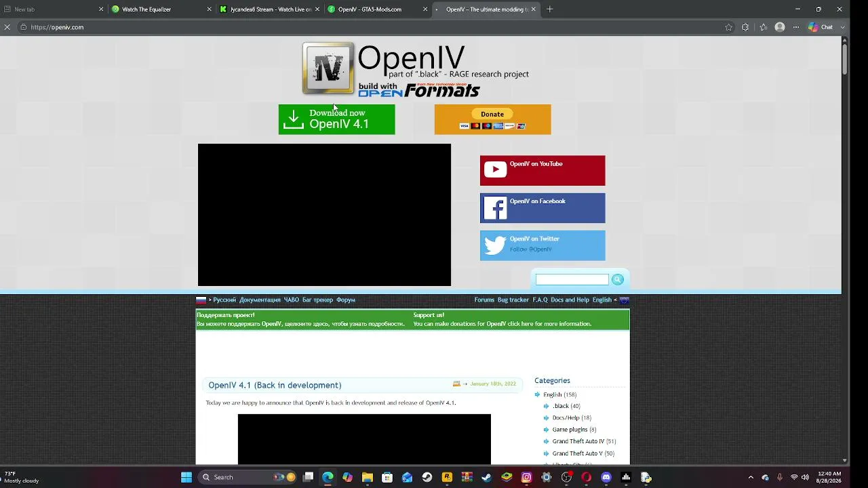Open Discord from taskbar
The width and height of the screenshot is (868, 488).
[606, 477]
